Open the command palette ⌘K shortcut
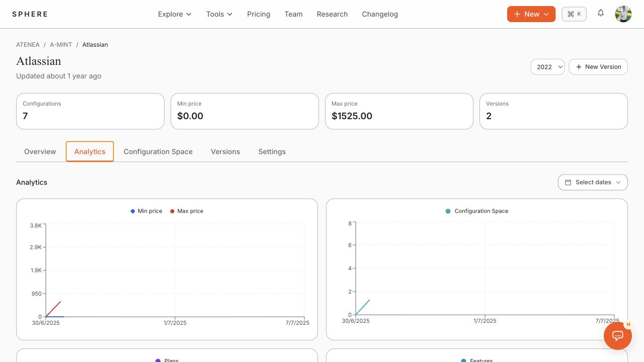 click(574, 14)
